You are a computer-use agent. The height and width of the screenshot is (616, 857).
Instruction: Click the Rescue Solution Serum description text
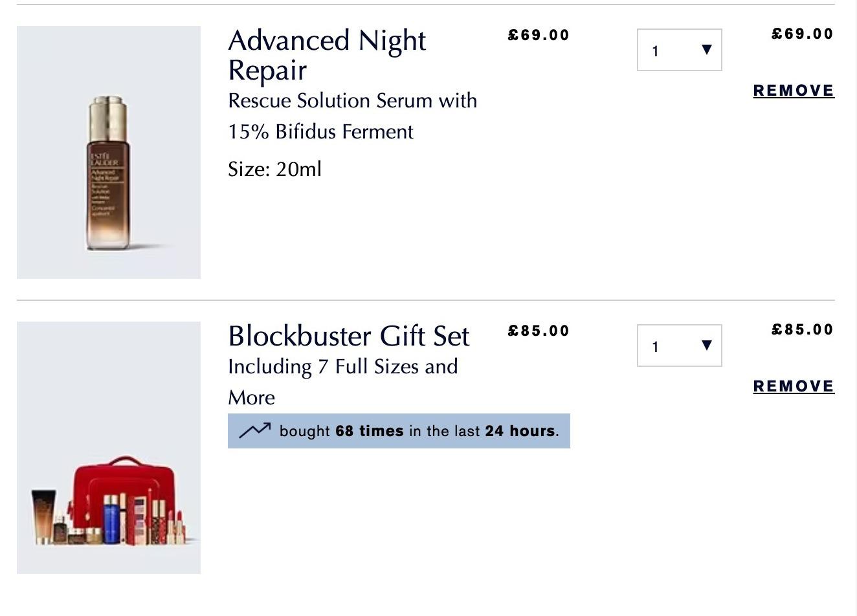353,116
